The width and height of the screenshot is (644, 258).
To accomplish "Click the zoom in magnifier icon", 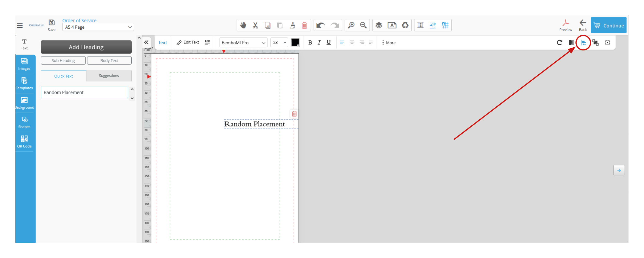I will (351, 25).
